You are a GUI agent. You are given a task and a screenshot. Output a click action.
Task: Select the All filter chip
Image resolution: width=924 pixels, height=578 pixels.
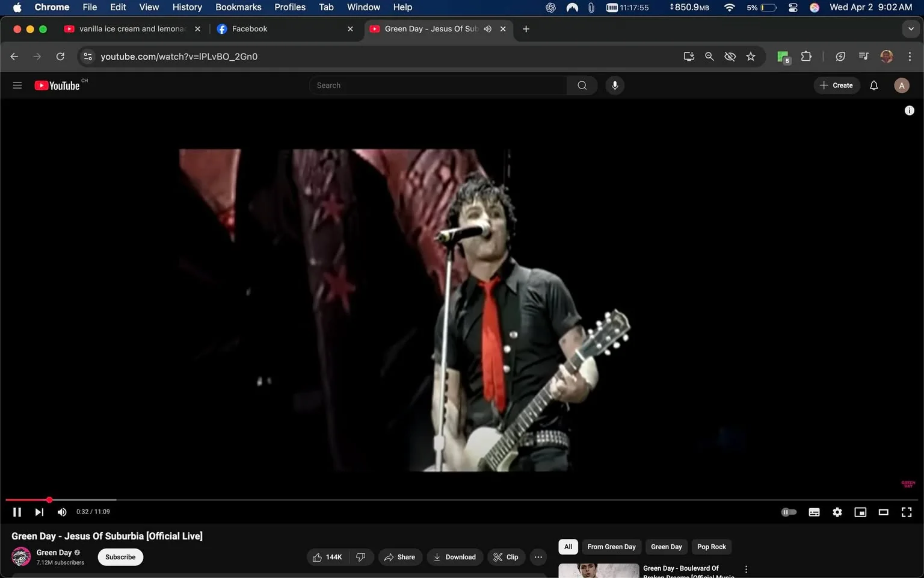[x=568, y=547]
